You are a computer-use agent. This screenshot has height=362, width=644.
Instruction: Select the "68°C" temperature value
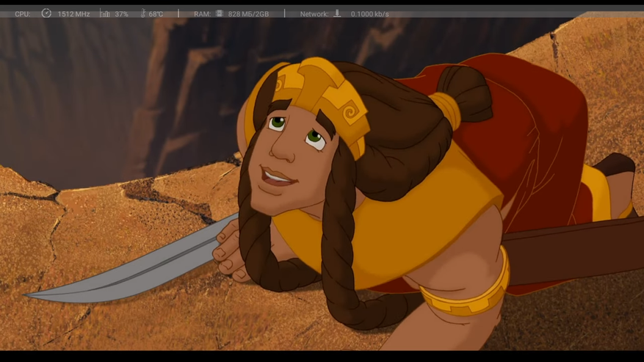pos(156,14)
